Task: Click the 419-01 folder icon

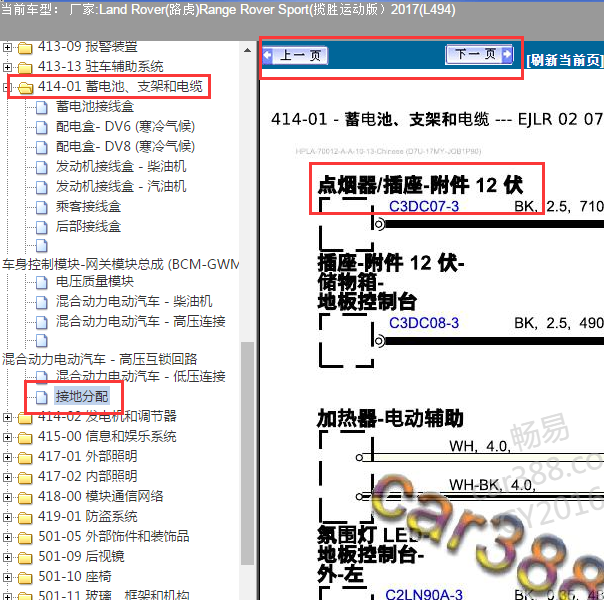Action: pyautogui.click(x=25, y=518)
